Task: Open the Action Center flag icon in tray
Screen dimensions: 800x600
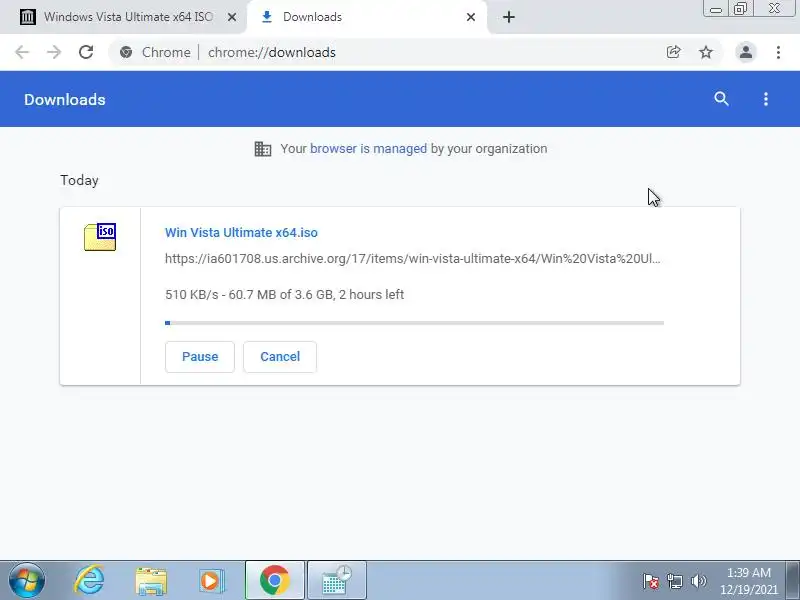Action: tap(651, 581)
